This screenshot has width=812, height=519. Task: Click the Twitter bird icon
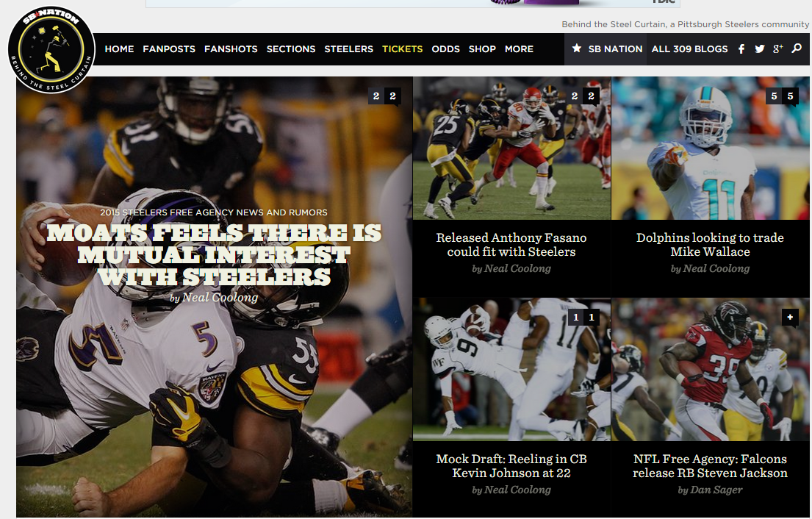pyautogui.click(x=759, y=49)
